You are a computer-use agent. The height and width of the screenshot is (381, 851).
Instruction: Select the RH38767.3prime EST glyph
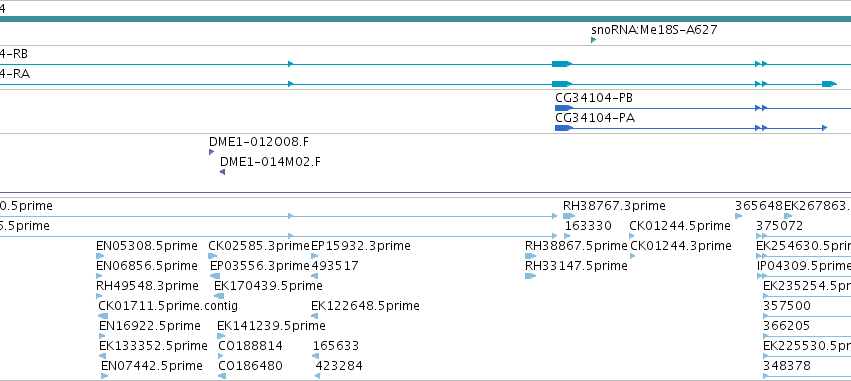point(569,216)
